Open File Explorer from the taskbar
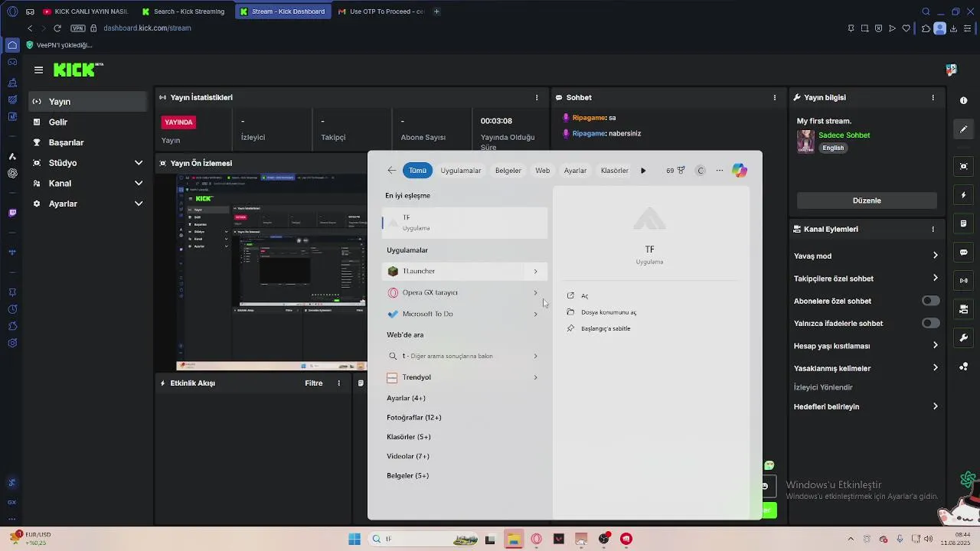The width and height of the screenshot is (980, 551). point(514,539)
